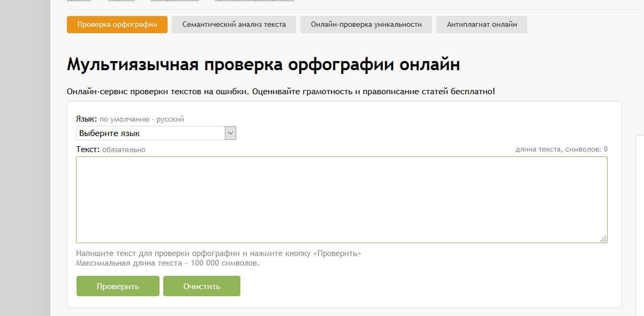Click the Напишите текст для проверки hint

tap(218, 253)
